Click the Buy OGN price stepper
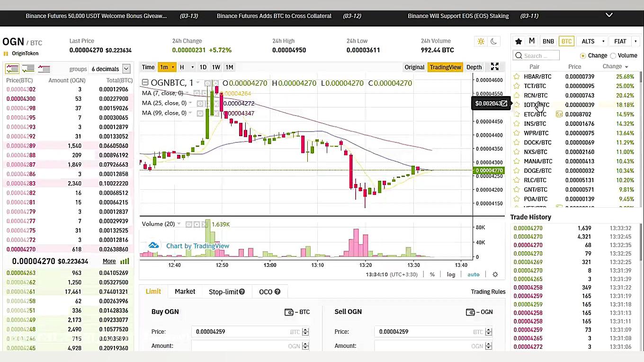This screenshot has height=362, width=644. [x=305, y=332]
